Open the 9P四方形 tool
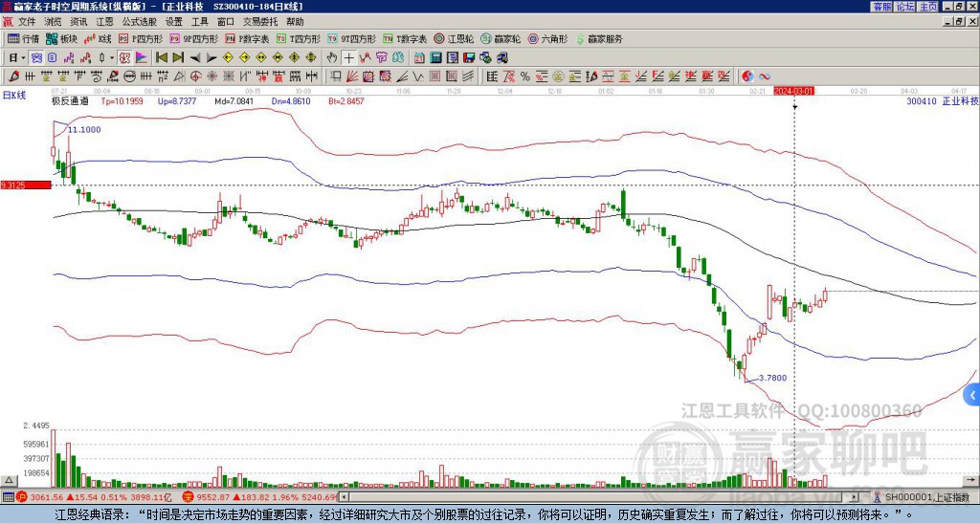The width and height of the screenshot is (980, 524). point(194,38)
